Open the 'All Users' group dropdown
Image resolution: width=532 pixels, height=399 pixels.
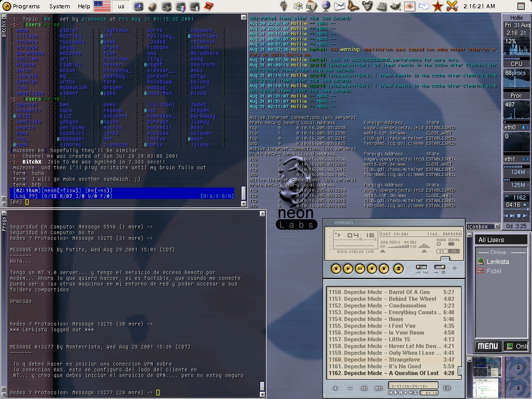[x=501, y=240]
